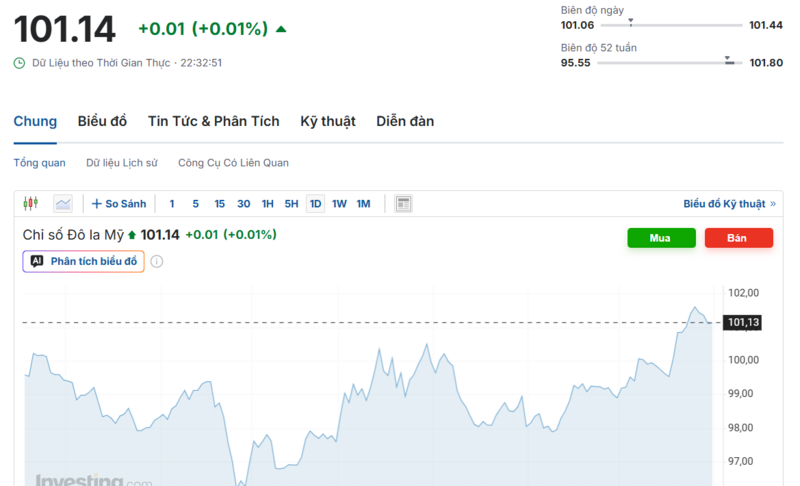Click the change +0.01 (+0.01%) in header

203,29
